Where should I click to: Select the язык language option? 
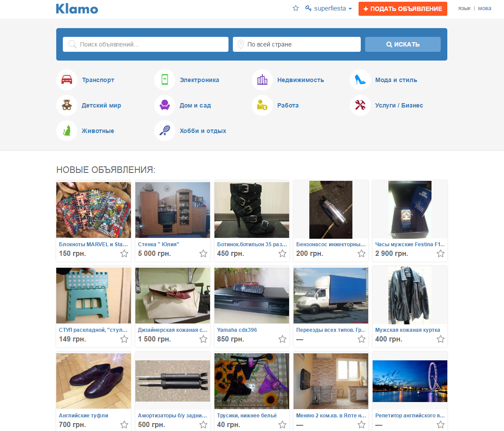(464, 8)
